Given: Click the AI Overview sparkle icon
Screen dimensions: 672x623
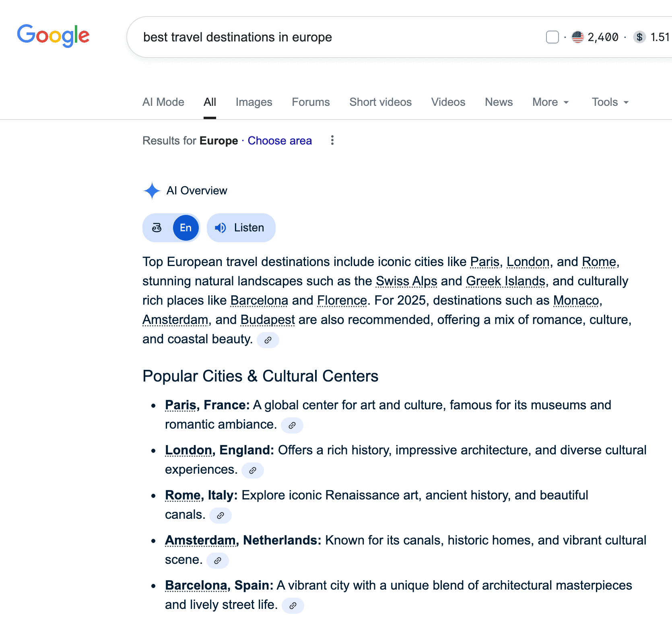Looking at the screenshot, I should [x=152, y=191].
